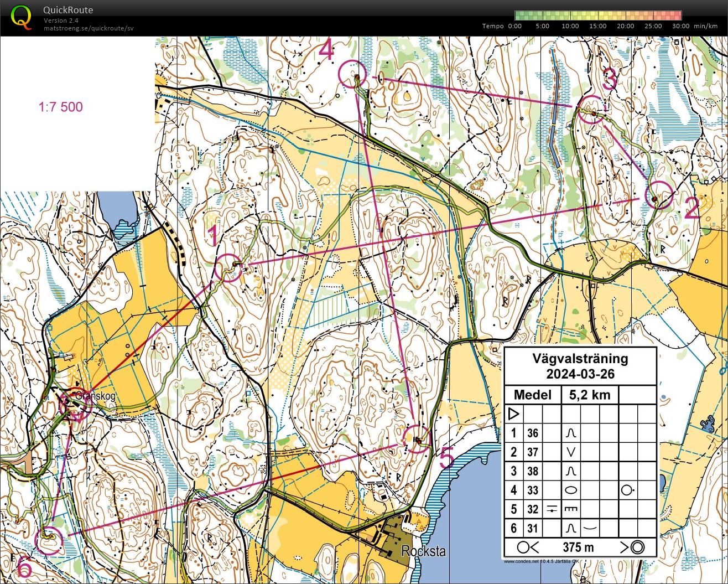
Task: Click control code 38 in table
Action: (x=532, y=471)
